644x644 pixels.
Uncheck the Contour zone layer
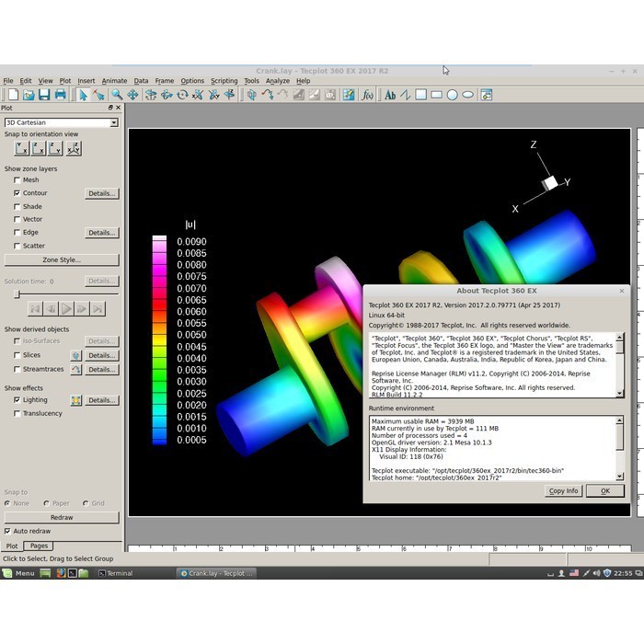point(17,193)
